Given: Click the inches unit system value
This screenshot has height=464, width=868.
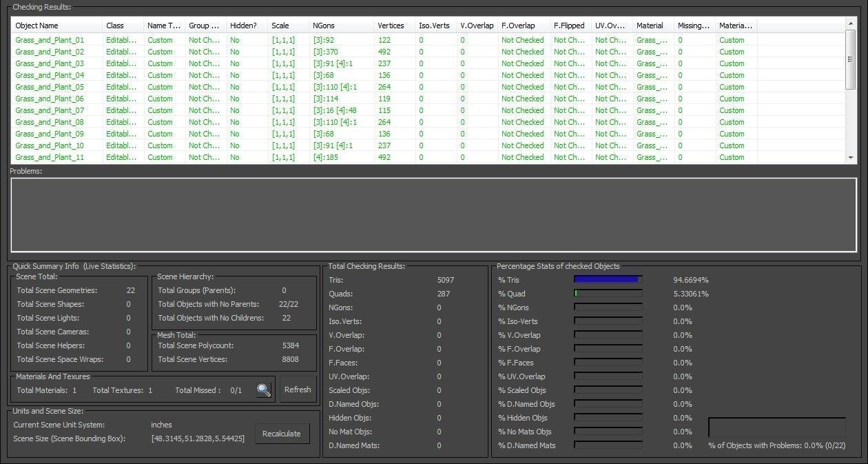Looking at the screenshot, I should click(161, 425).
